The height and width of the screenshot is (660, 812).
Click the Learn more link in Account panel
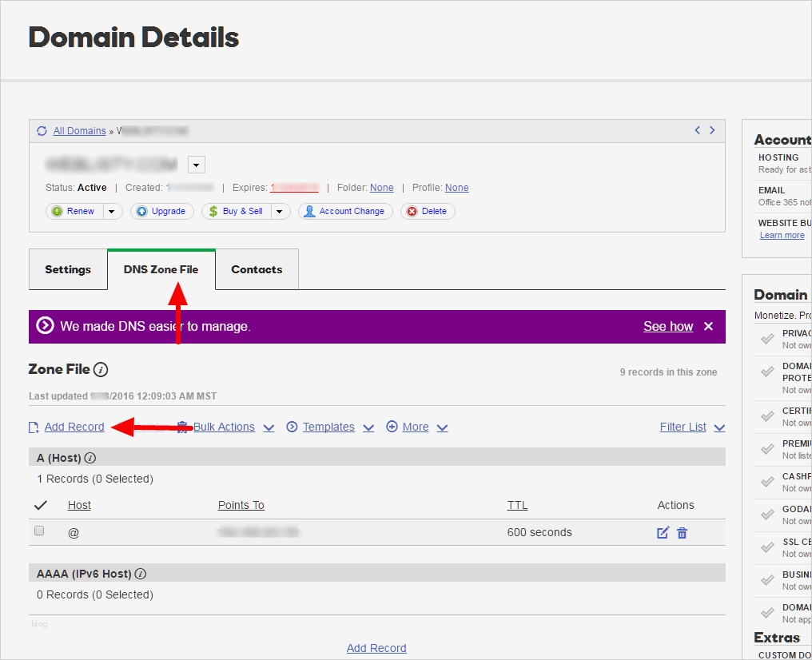pyautogui.click(x=782, y=235)
